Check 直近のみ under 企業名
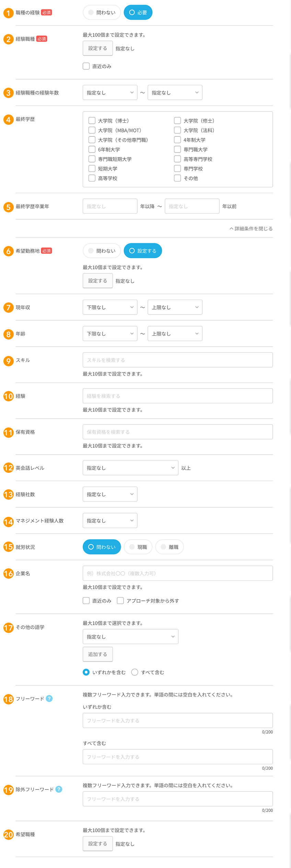The height and width of the screenshot is (868, 291). (x=86, y=601)
